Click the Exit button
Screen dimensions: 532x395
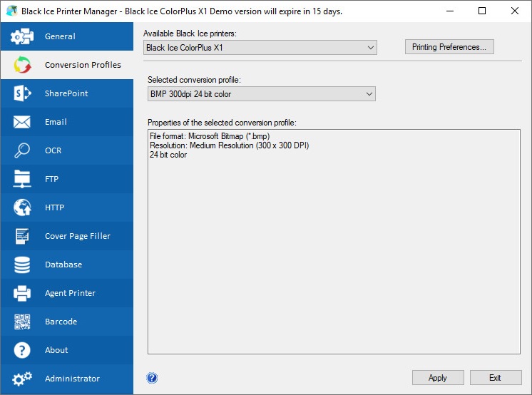click(495, 378)
